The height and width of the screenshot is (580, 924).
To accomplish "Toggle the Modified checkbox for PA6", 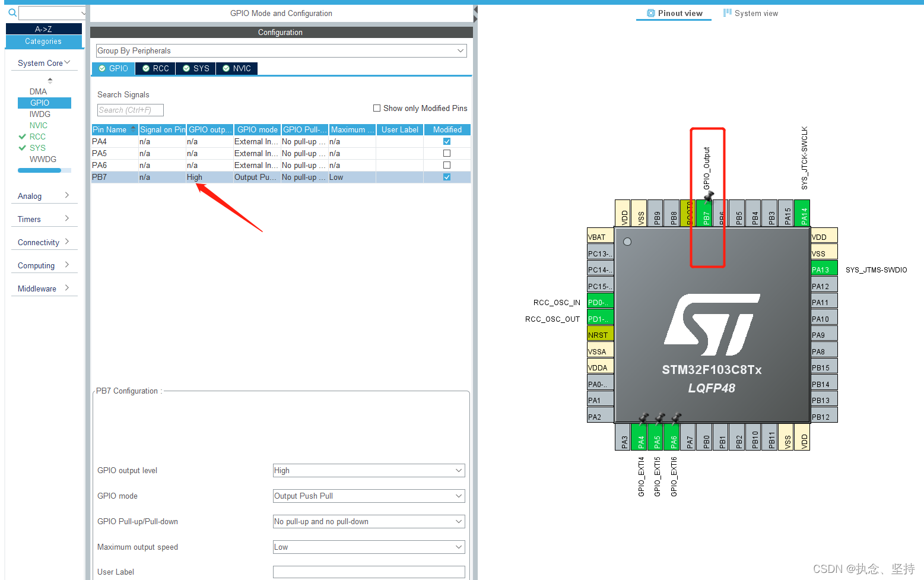I will click(x=447, y=165).
